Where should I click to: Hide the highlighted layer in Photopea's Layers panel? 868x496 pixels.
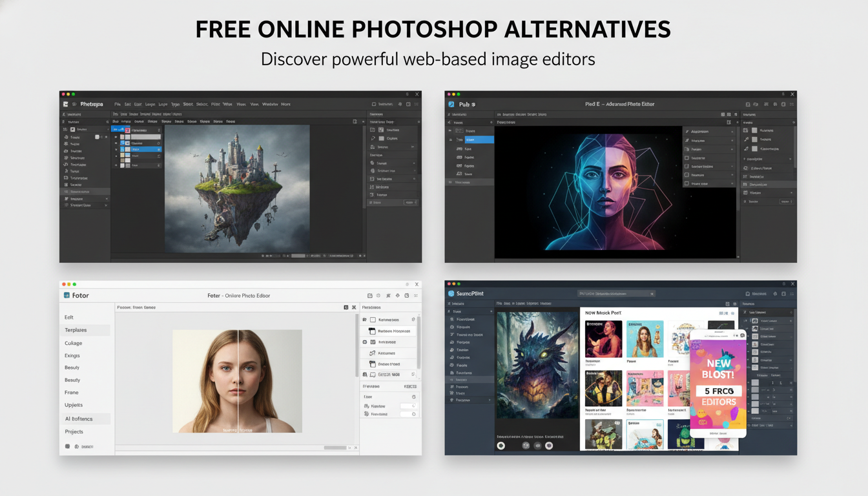click(x=116, y=149)
